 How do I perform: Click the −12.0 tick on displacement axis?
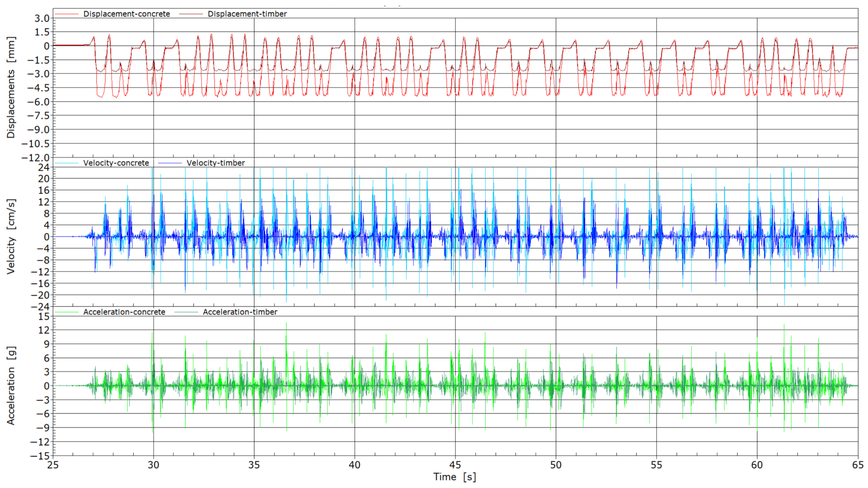tap(35, 157)
